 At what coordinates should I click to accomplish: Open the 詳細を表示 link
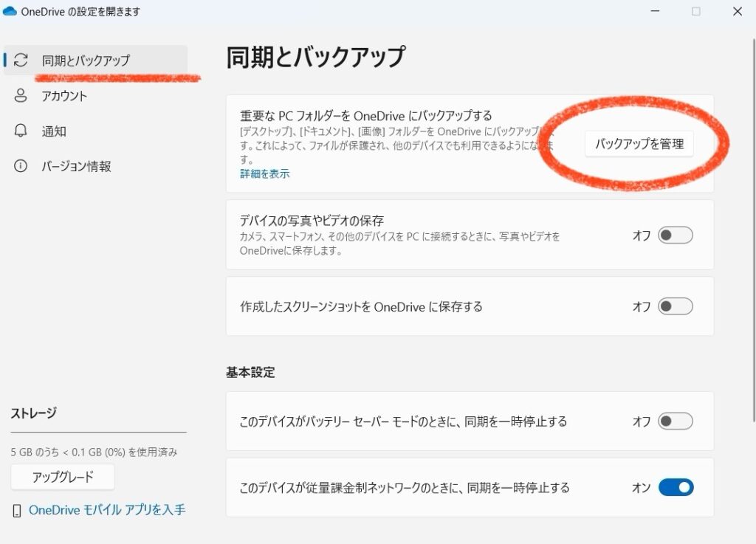(264, 174)
